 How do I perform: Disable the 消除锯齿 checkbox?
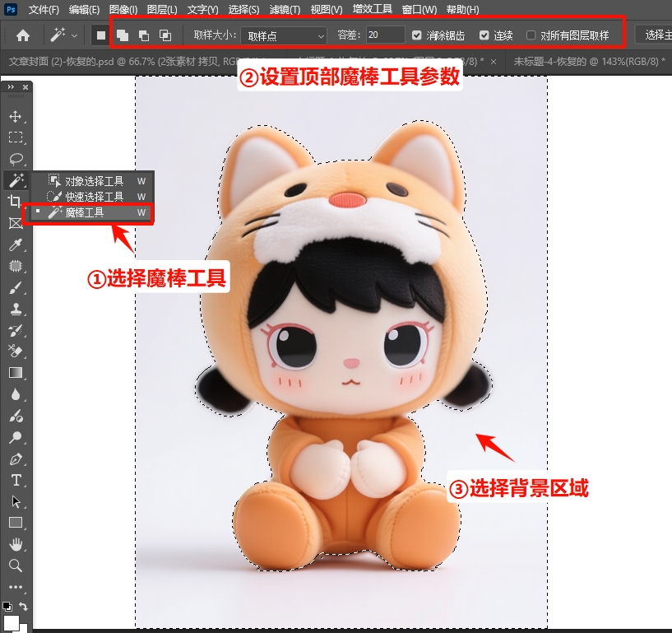pos(415,35)
